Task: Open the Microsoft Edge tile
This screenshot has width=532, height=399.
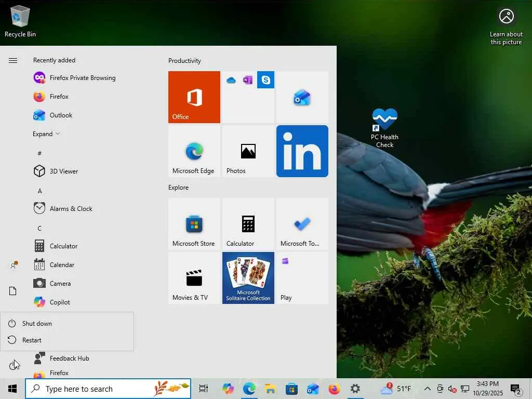Action: coord(194,151)
